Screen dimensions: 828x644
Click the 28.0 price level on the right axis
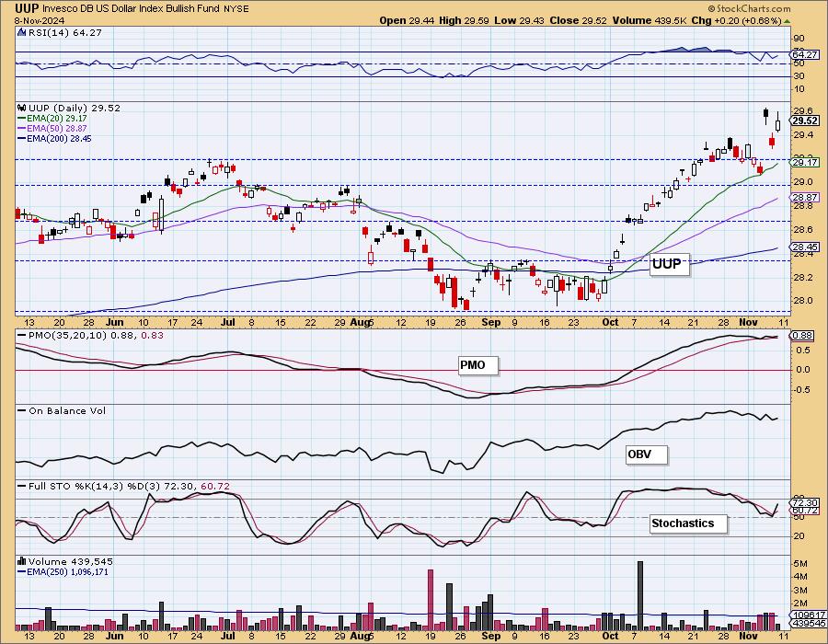point(802,300)
